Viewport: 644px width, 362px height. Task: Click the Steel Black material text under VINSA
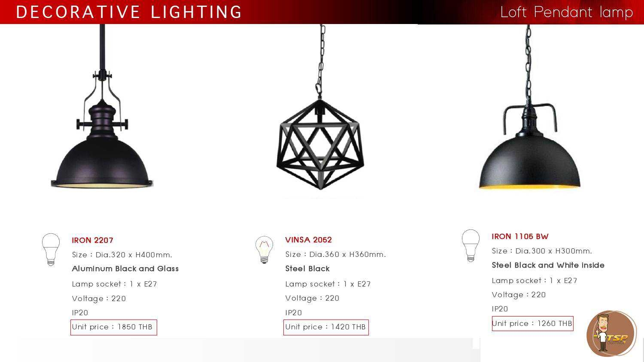tap(308, 269)
